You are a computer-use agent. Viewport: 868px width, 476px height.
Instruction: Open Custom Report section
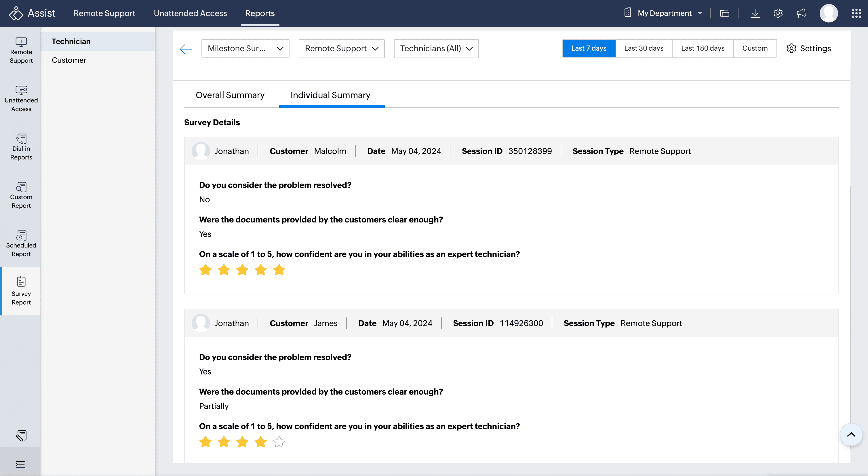(x=21, y=195)
